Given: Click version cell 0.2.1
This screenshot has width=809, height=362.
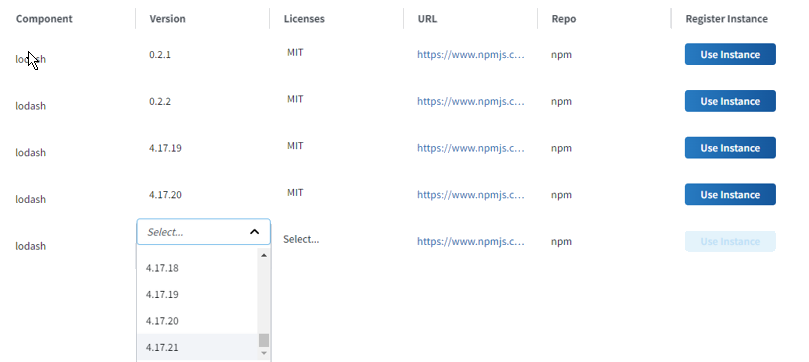Looking at the screenshot, I should pos(160,54).
